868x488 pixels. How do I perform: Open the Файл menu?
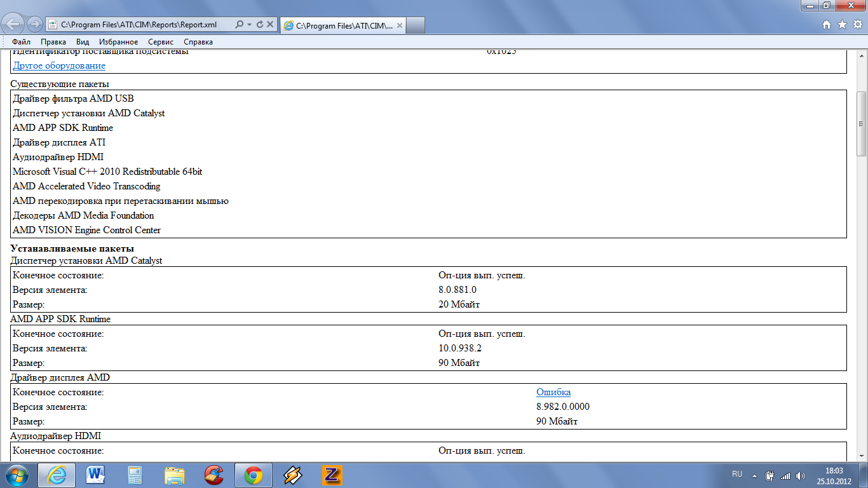coord(22,42)
